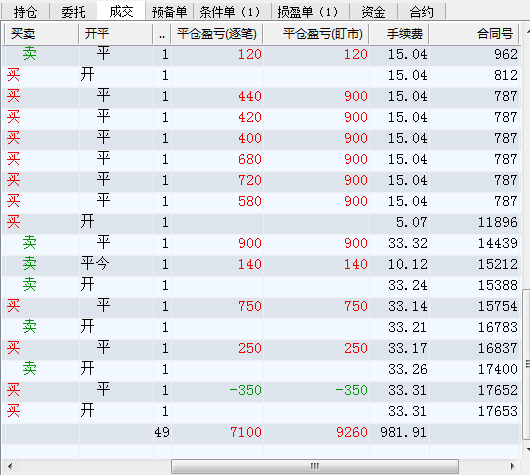Select the row with contract number 11896
The width and height of the screenshot is (530, 475).
pos(262,222)
